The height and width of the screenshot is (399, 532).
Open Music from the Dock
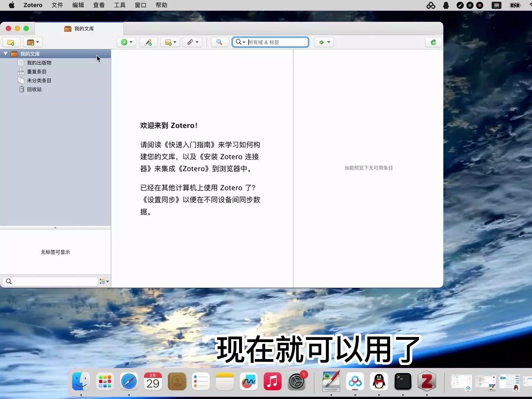click(x=273, y=381)
